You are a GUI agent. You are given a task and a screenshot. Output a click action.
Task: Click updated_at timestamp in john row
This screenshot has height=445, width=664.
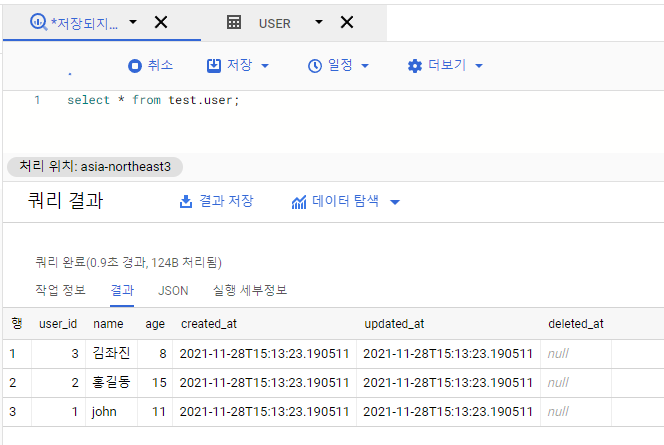tap(448, 412)
